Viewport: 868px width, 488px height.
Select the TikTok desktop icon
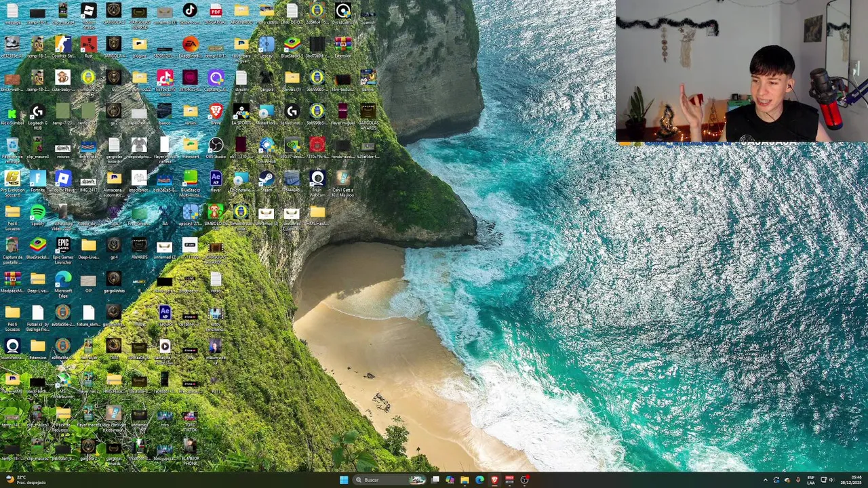click(190, 13)
